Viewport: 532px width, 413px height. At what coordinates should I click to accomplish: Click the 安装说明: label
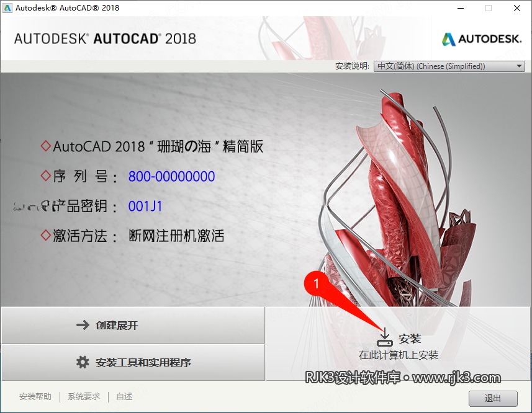pos(352,66)
